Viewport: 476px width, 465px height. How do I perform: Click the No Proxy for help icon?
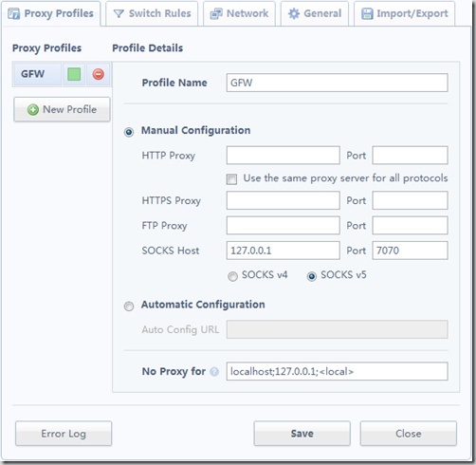[x=214, y=372]
